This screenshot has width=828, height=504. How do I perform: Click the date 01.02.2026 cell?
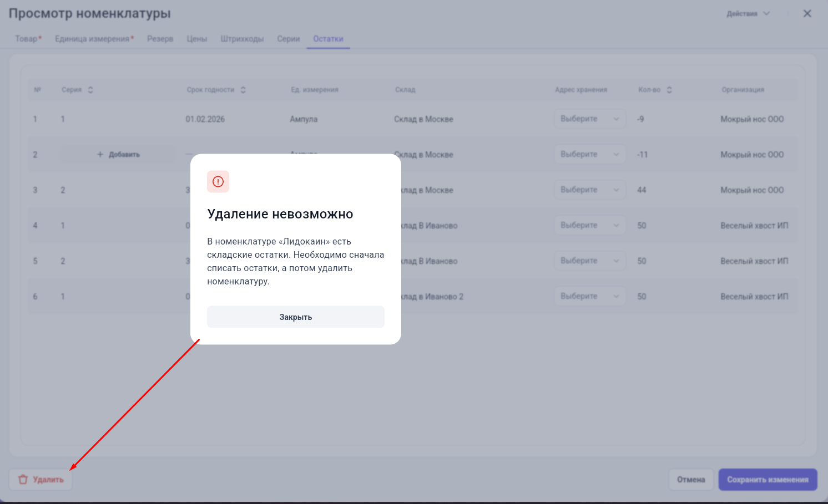point(205,119)
